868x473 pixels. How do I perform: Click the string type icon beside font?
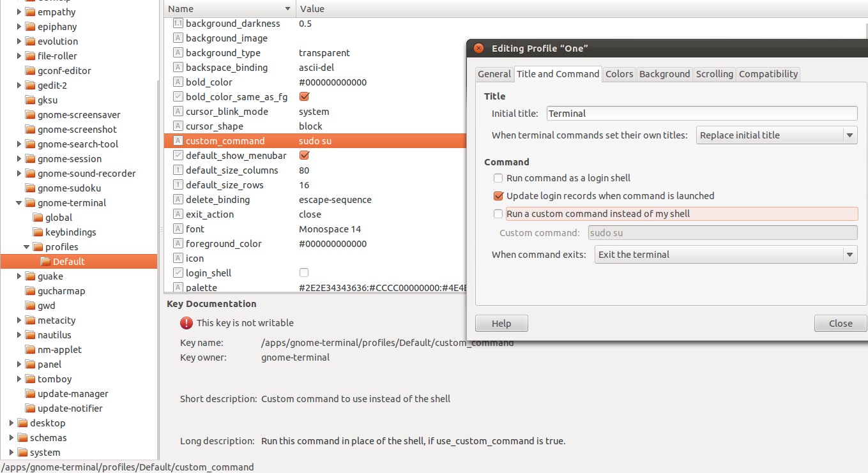pos(178,229)
